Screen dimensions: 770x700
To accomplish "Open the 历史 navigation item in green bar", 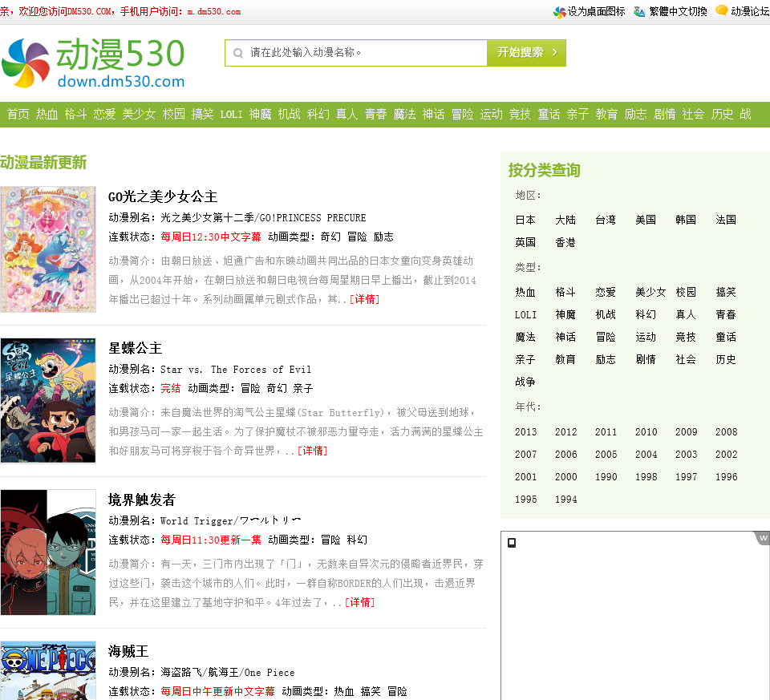I will [x=723, y=115].
